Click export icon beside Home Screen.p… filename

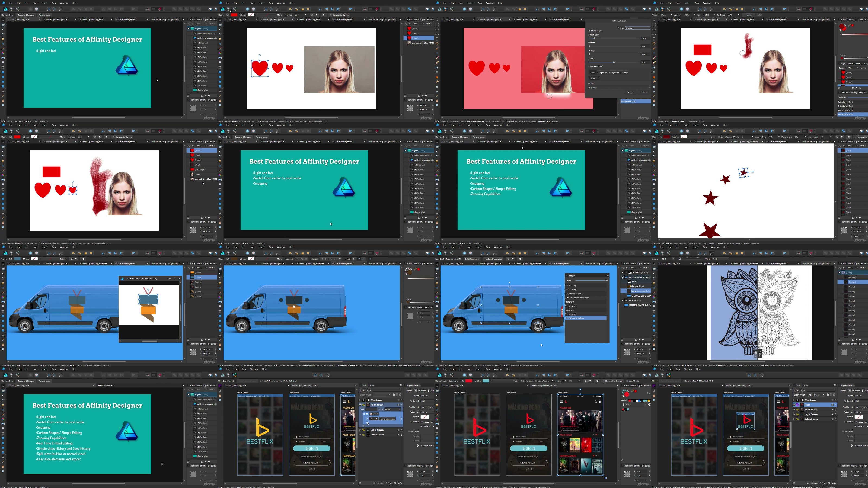point(401,419)
